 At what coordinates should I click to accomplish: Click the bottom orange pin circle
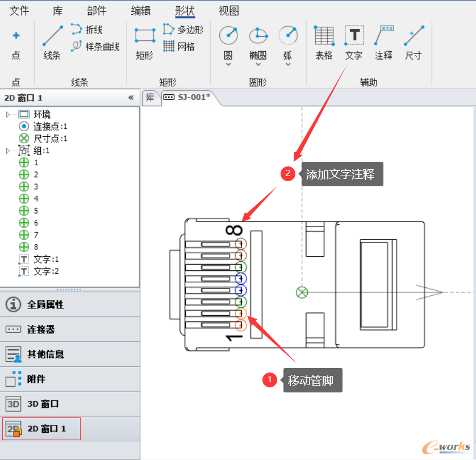click(x=241, y=325)
